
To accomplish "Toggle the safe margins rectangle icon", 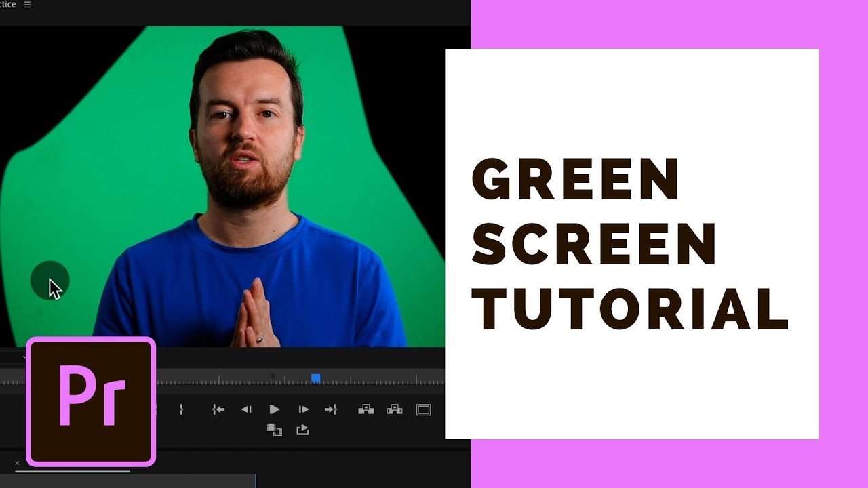I will (x=424, y=409).
